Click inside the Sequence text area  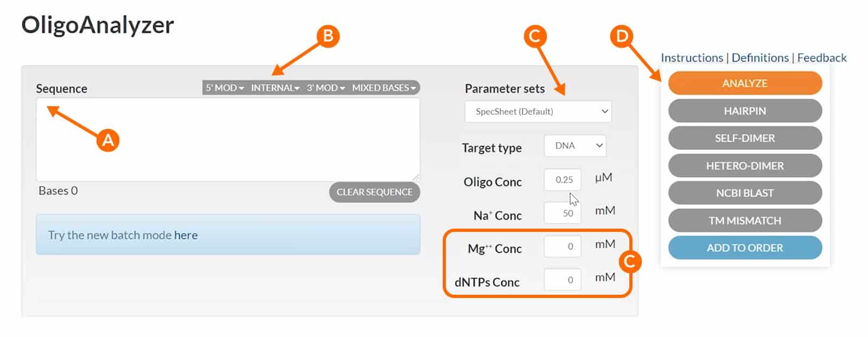coord(228,139)
